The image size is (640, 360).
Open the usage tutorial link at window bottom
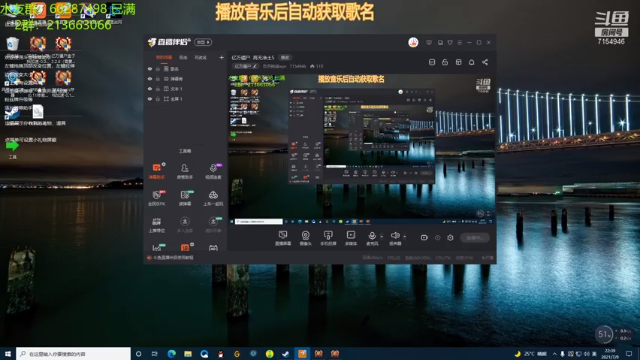171,258
